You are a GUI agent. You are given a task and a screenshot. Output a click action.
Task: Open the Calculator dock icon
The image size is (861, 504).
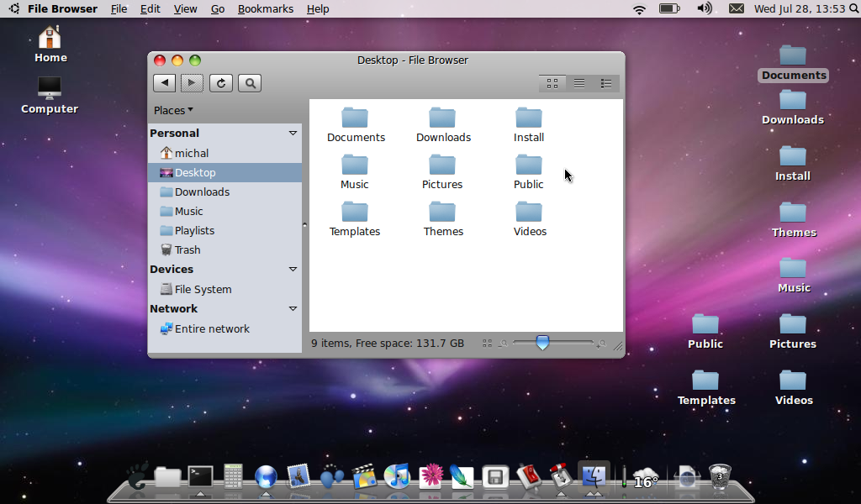pyautogui.click(x=233, y=477)
